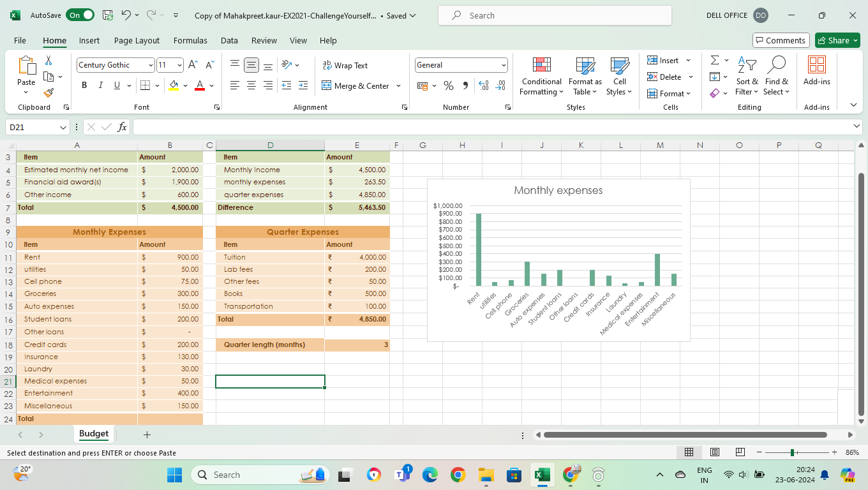This screenshot has width=868, height=490.
Task: Expand Name Box dropdown arrow
Action: [63, 127]
